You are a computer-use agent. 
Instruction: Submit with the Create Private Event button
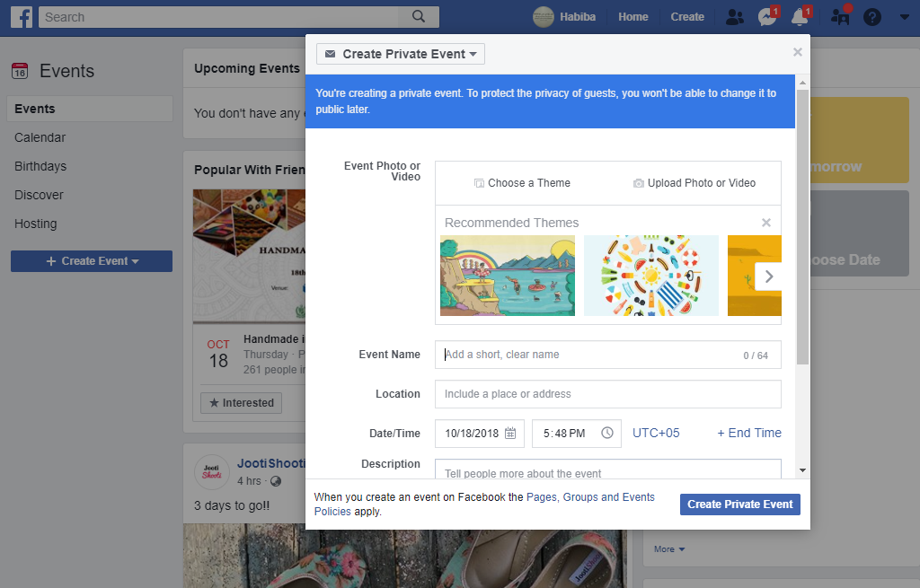[x=740, y=505]
